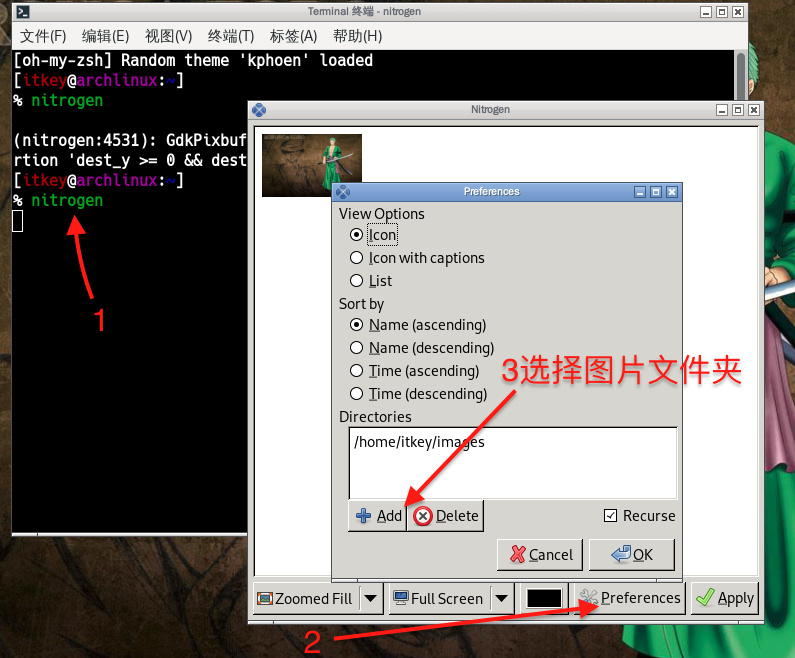
Task: Click the red X icon on Delete
Action: 422,516
